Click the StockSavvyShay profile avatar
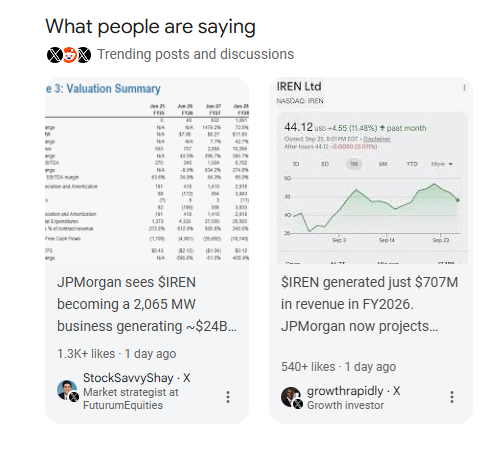 click(68, 390)
